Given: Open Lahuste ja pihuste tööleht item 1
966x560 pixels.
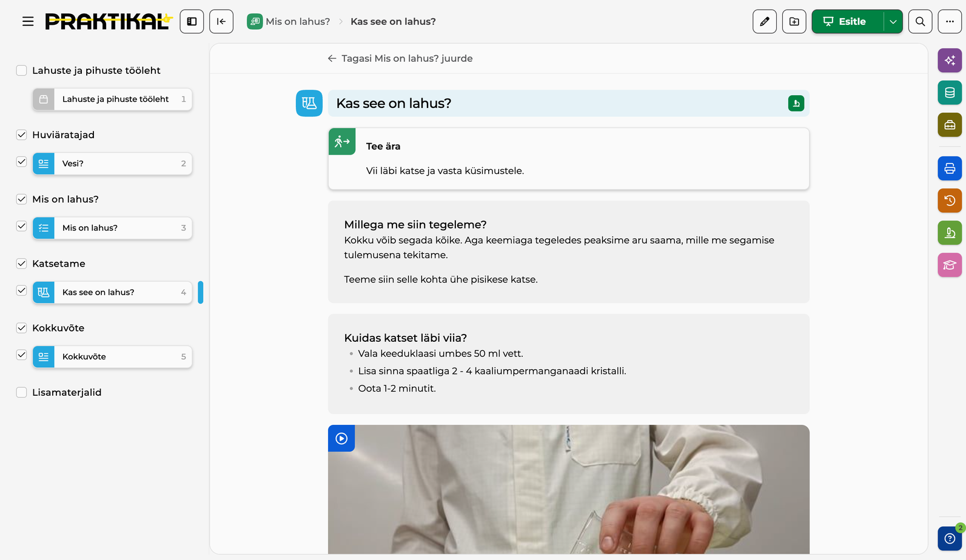Looking at the screenshot, I should [x=112, y=99].
